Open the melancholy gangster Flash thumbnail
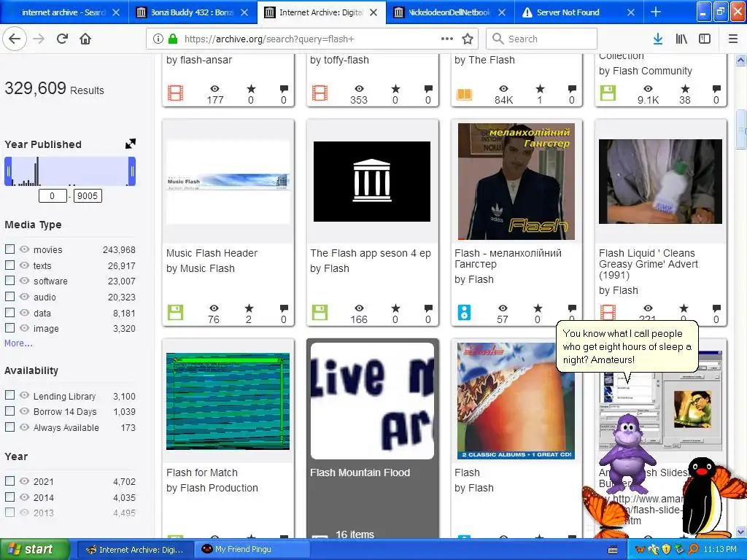 pyautogui.click(x=516, y=182)
